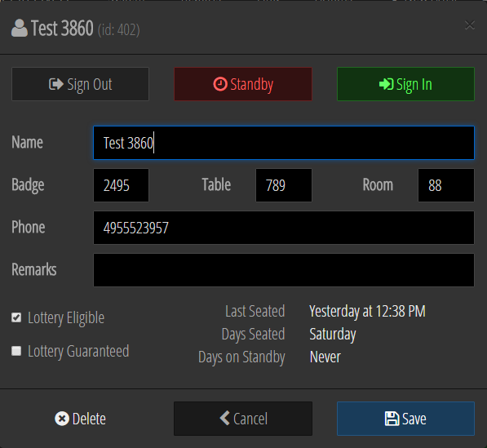
Task: Click the Save button label
Action: pos(414,419)
